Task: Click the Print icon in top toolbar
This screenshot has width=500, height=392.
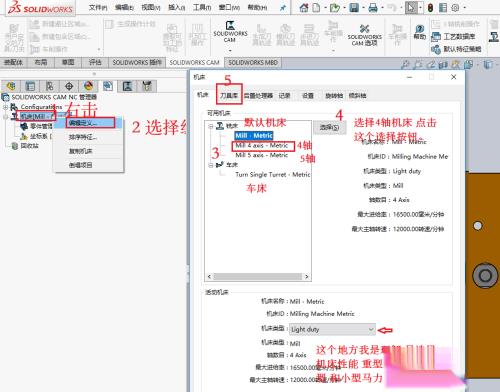Action: pos(373,7)
